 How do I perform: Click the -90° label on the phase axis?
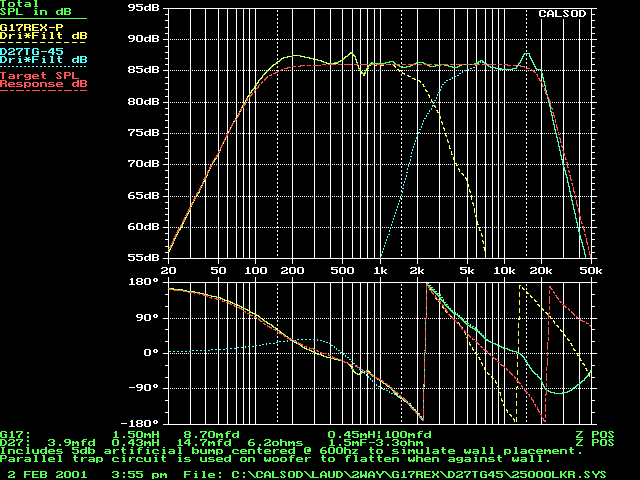point(146,388)
